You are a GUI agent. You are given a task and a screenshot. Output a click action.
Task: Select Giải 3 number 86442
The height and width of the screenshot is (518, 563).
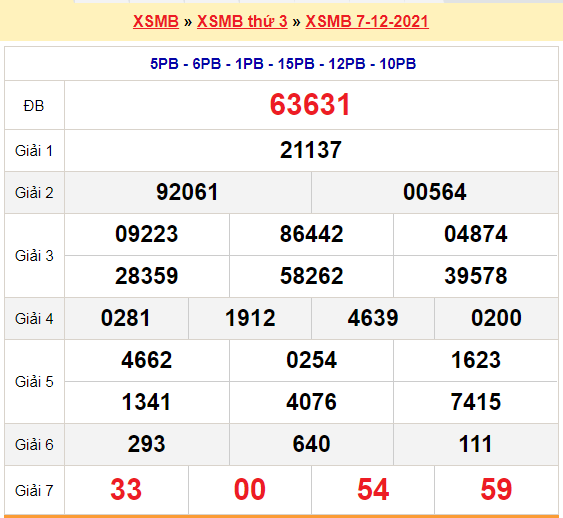(x=311, y=234)
